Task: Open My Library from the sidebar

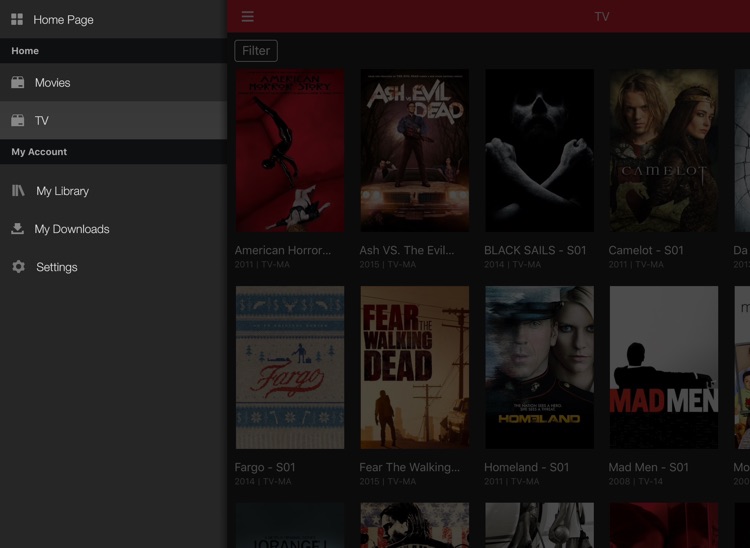Action: 113,191
